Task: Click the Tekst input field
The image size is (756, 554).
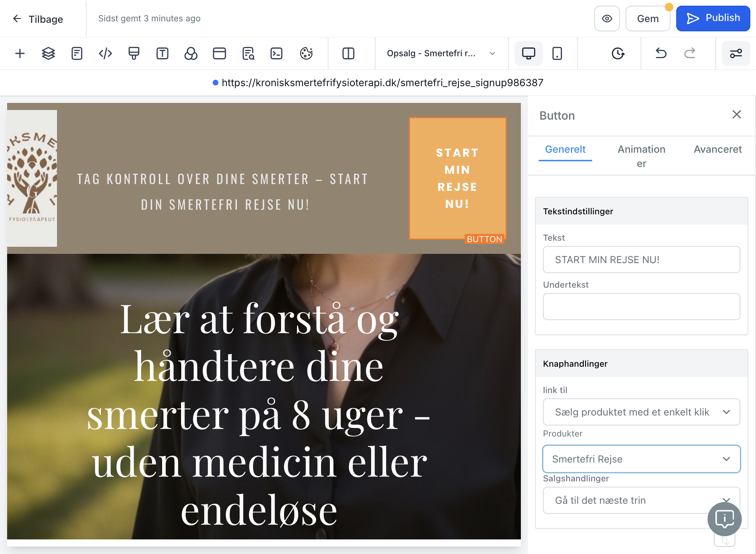Action: [642, 260]
